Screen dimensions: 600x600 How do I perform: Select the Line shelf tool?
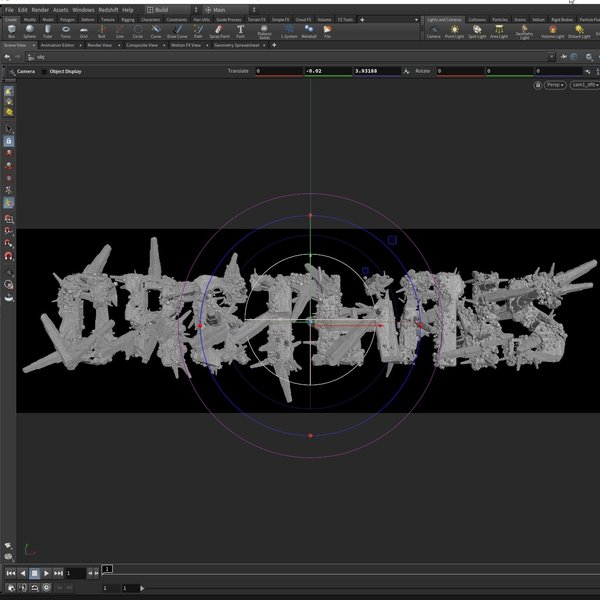point(120,31)
